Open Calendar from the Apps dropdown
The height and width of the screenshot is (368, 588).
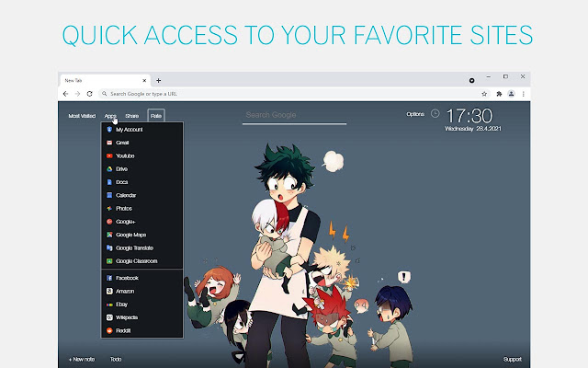click(142, 195)
